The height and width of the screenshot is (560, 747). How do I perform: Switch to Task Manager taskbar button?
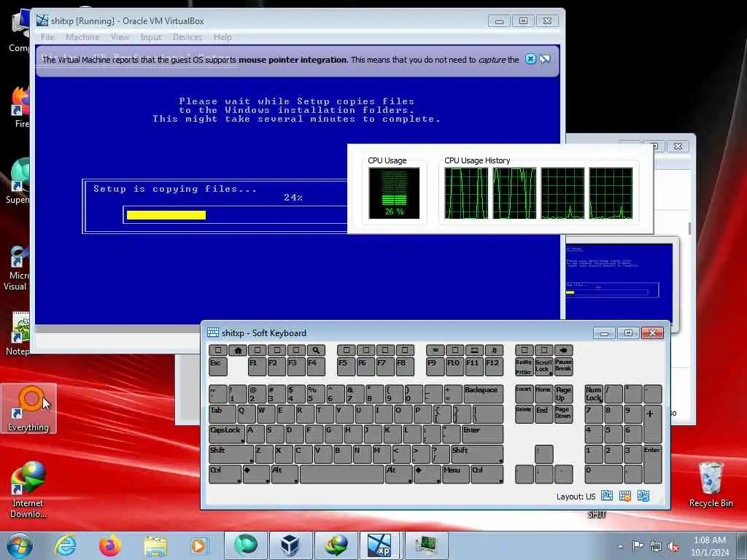[426, 545]
